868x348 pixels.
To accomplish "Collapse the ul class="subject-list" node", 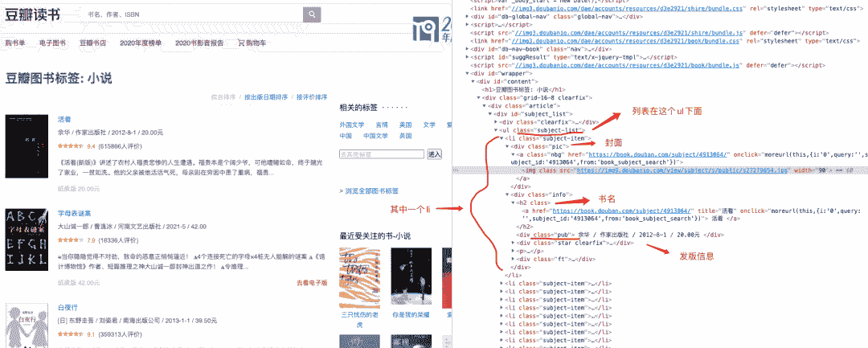I will (497, 129).
